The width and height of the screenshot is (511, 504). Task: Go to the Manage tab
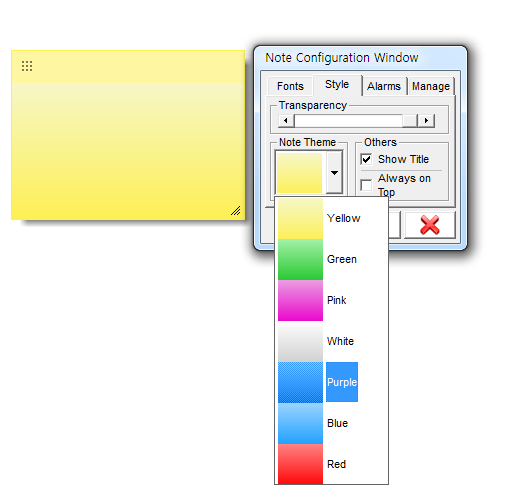pos(431,86)
